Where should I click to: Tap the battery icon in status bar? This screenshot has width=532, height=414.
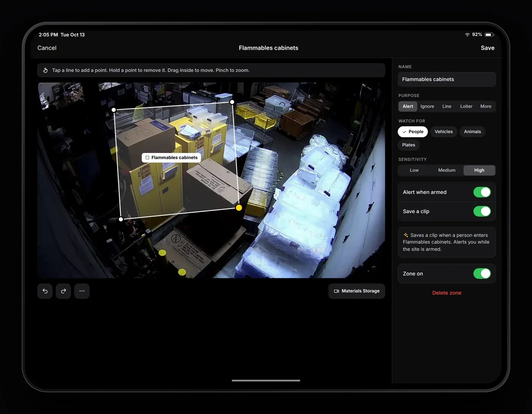(489, 35)
